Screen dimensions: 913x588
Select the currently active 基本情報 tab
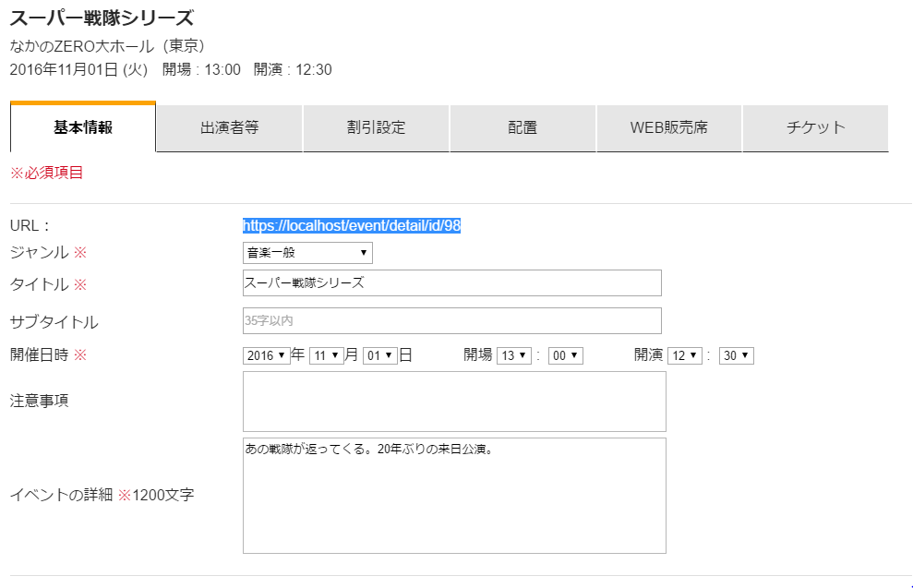click(83, 129)
